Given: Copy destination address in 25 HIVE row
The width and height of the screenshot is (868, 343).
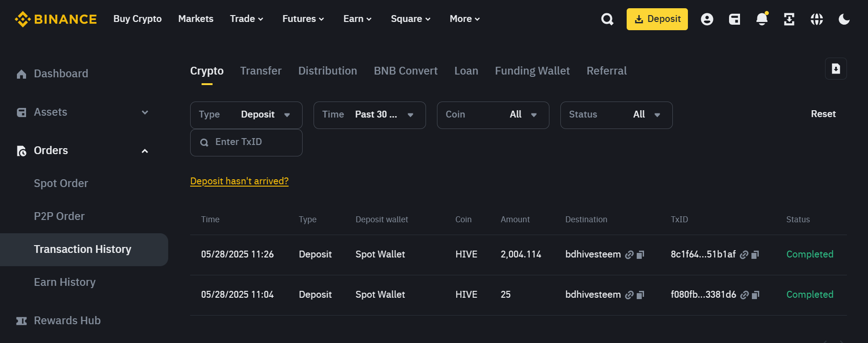Looking at the screenshot, I should pyautogui.click(x=640, y=295).
